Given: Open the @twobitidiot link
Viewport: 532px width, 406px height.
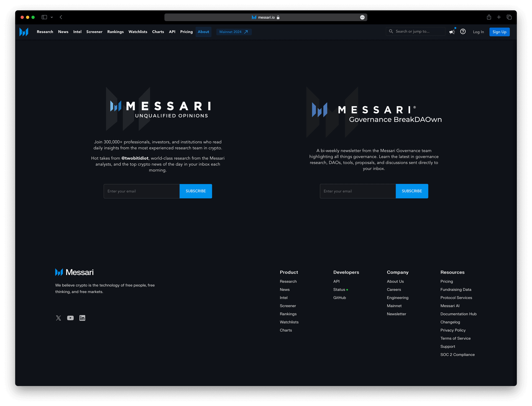Looking at the screenshot, I should (x=135, y=158).
